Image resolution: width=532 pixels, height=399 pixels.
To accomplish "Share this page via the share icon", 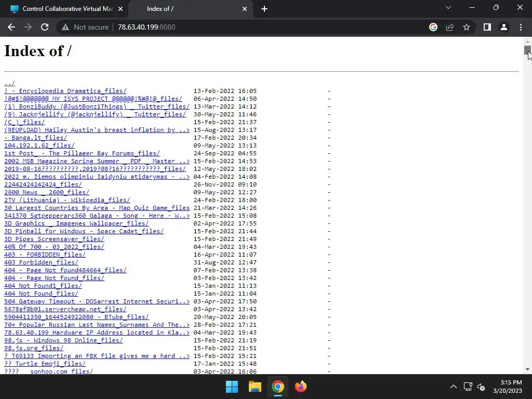I will pyautogui.click(x=450, y=27).
